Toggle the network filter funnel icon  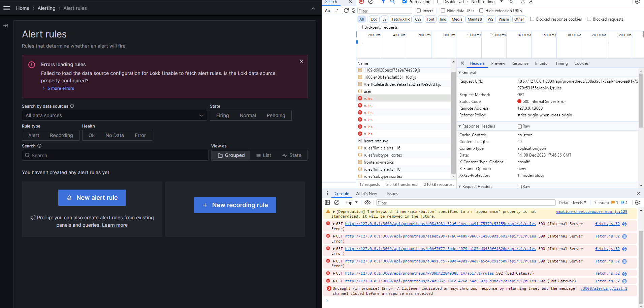coord(383,2)
